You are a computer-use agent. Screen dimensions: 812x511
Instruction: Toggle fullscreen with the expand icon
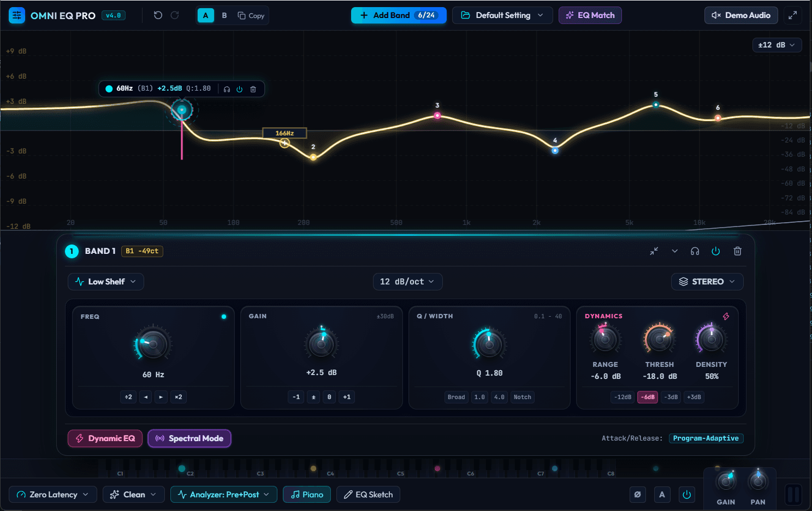coord(792,15)
